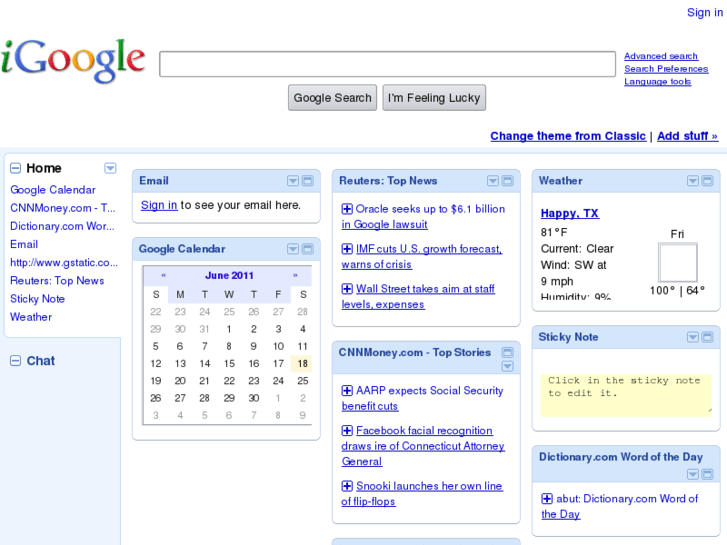Select Dictionary.com Wor... in sidebar
This screenshot has width=727, height=545.
62,226
